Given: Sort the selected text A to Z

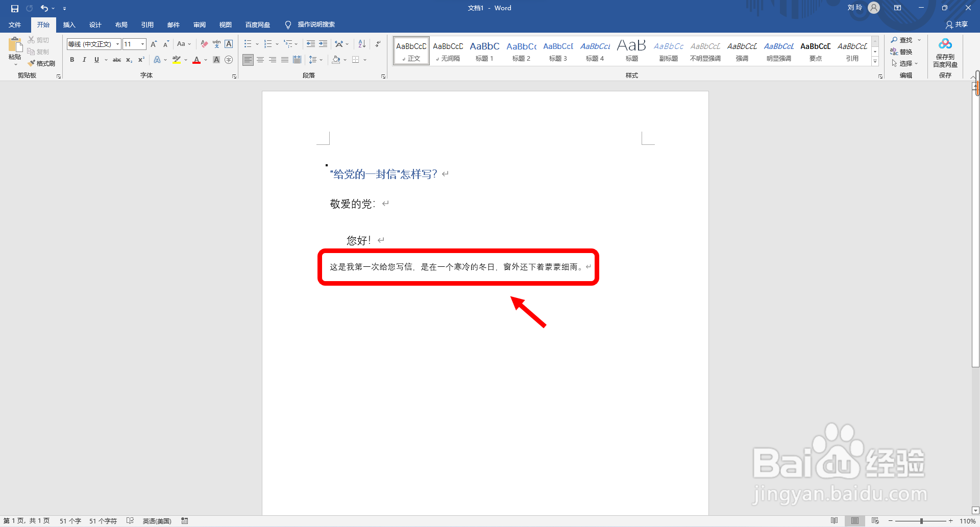Looking at the screenshot, I should [362, 44].
